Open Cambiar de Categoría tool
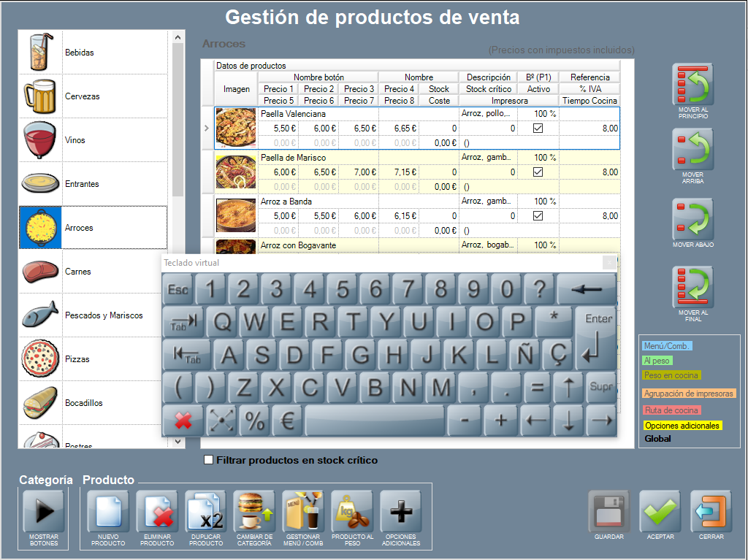Screen dimensions: 748x560 (254, 511)
